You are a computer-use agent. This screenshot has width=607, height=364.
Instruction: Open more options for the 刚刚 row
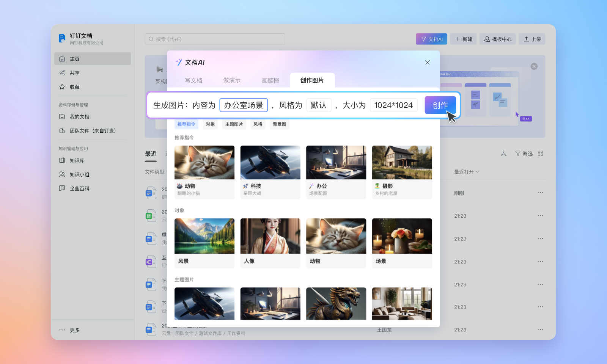coord(541,193)
